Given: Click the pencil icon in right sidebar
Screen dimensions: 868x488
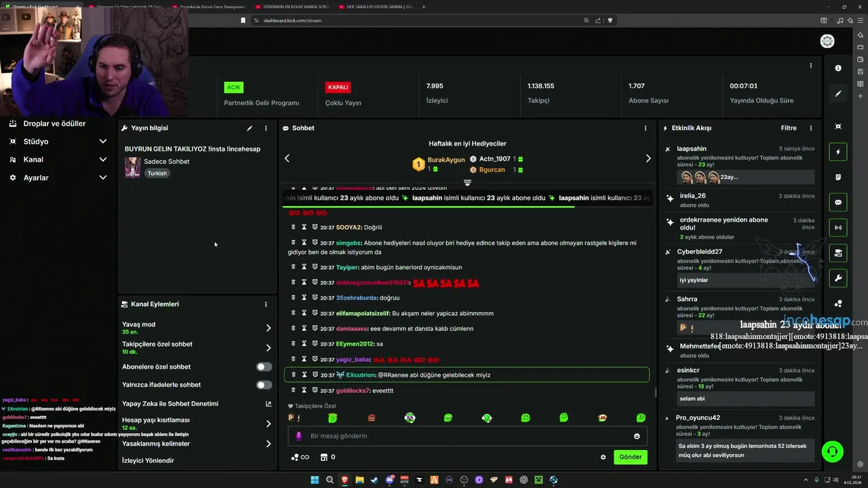Looking at the screenshot, I should 838,94.
